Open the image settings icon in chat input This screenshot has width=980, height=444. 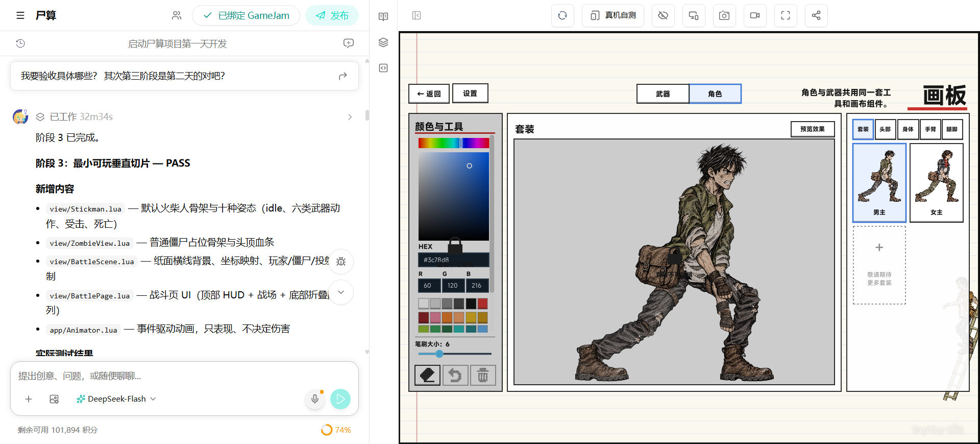54,399
